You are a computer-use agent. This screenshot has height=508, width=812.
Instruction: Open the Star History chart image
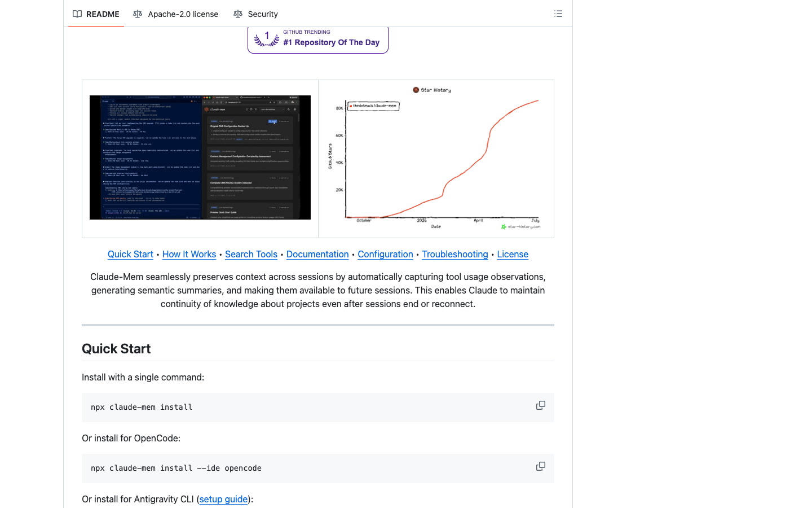436,159
